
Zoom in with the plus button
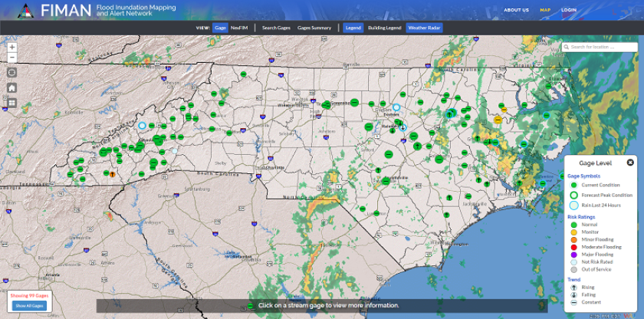coord(12,48)
